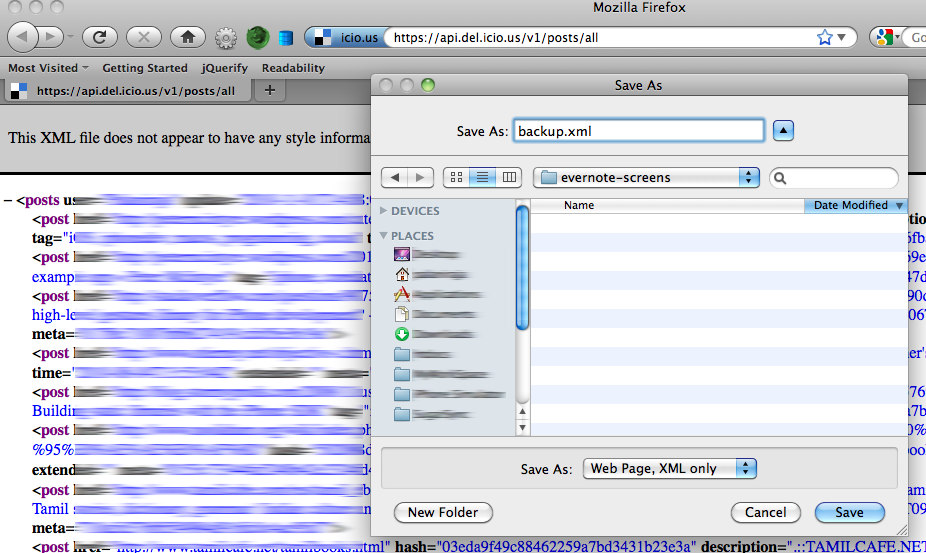This screenshot has width=926, height=553.
Task: Click the green zoom button of Save As
Action: click(428, 85)
